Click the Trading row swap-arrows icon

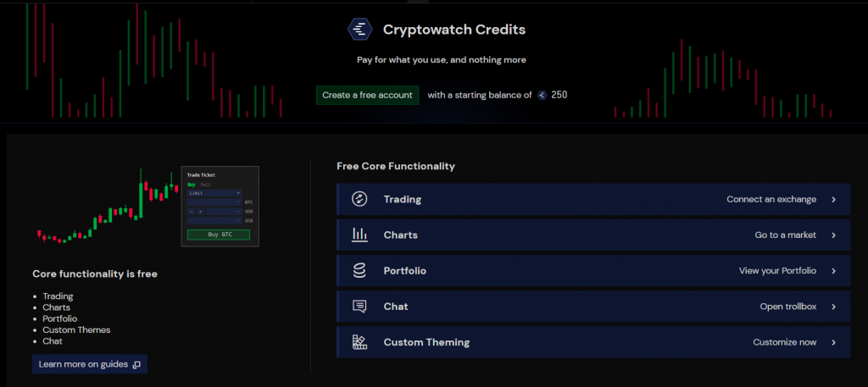click(x=359, y=199)
